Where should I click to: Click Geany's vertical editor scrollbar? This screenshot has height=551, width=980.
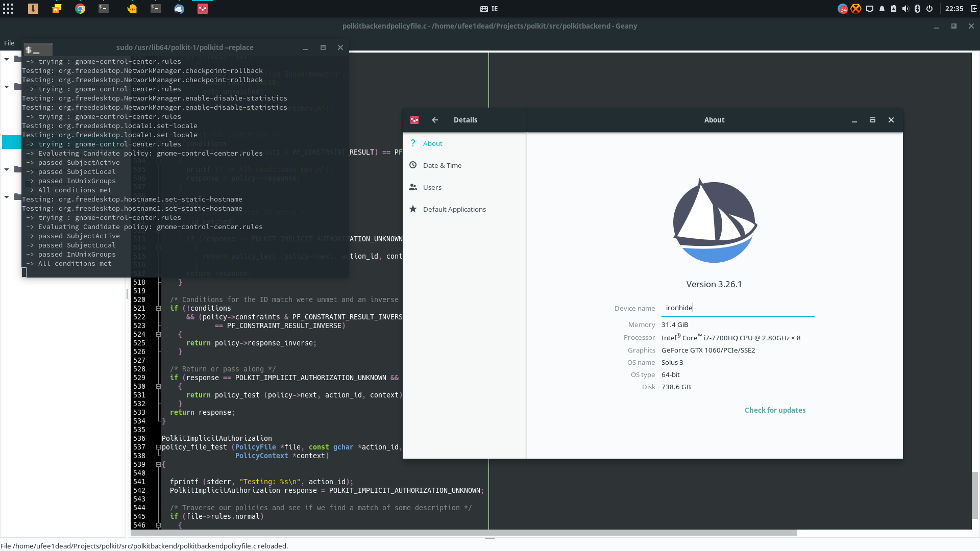tap(975, 495)
